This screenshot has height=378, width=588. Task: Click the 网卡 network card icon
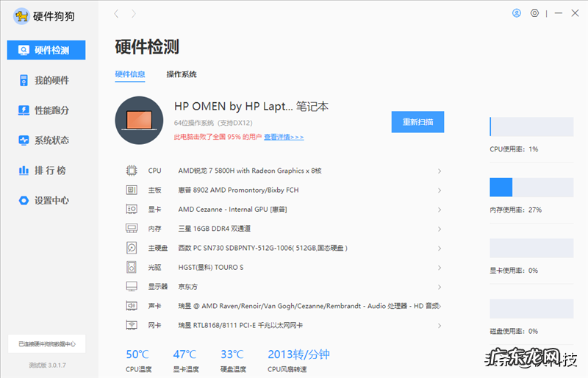coord(132,326)
